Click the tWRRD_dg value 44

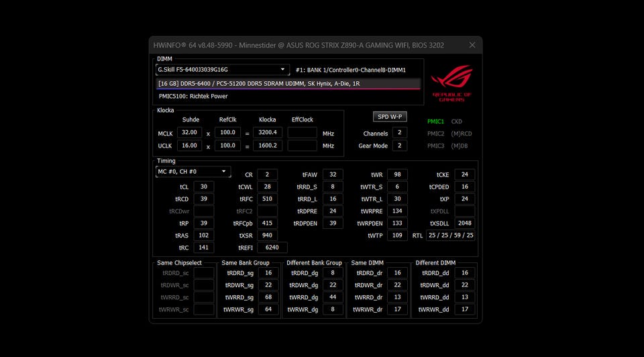[333, 297]
